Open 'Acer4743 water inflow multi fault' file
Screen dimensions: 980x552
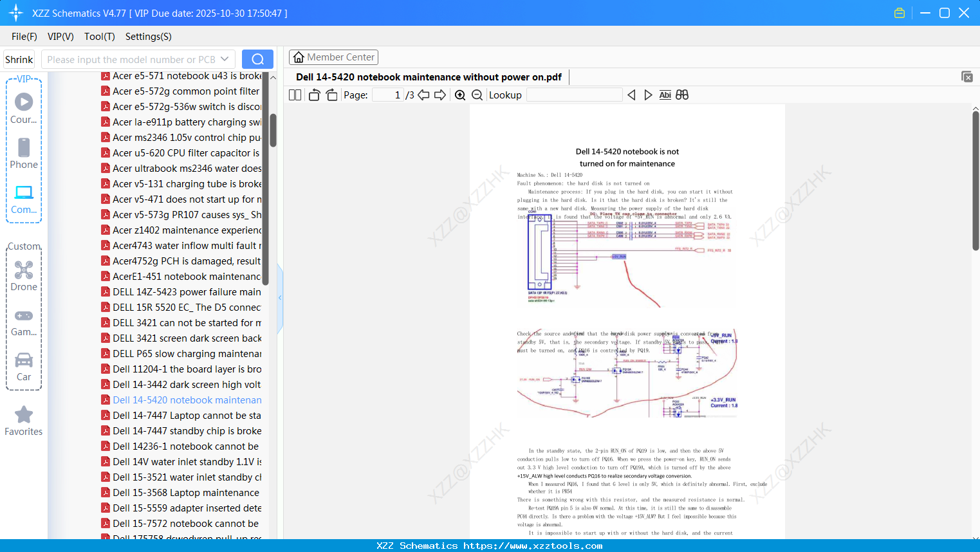tap(181, 246)
